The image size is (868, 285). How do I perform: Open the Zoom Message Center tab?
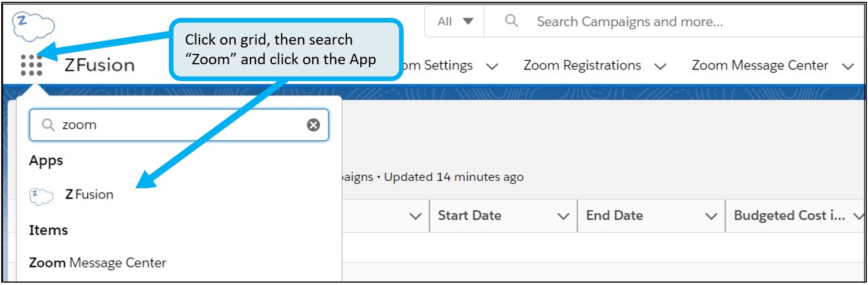(x=759, y=66)
